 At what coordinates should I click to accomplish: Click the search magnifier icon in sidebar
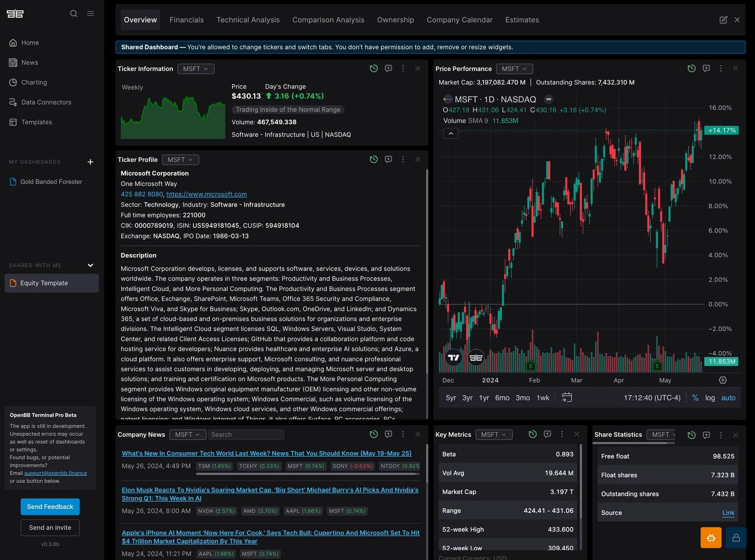coord(74,13)
